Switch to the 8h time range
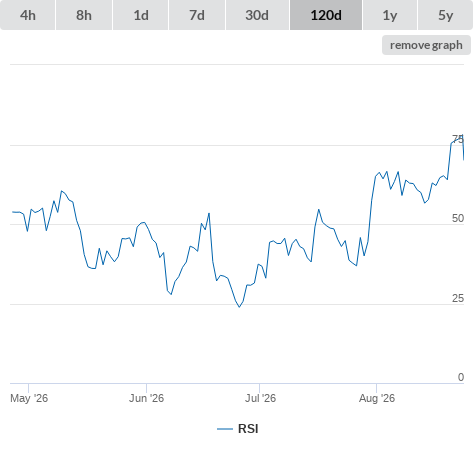Viewport: 474px width, 455px height. [x=84, y=15]
